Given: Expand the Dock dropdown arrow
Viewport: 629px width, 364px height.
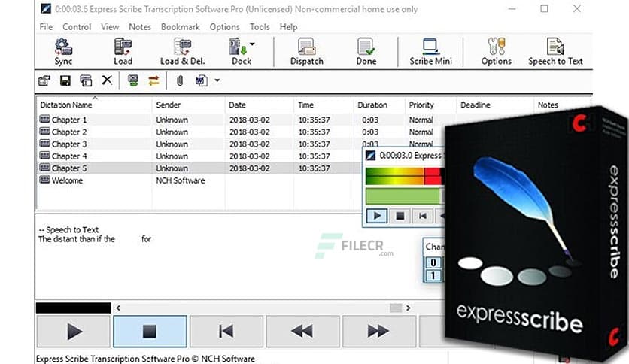Looking at the screenshot, I should coord(252,44).
